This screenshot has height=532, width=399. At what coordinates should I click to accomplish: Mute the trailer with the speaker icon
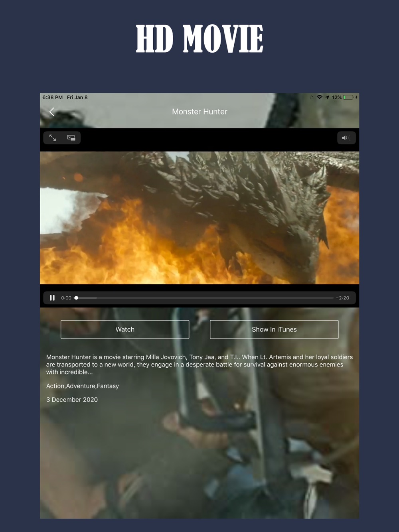pyautogui.click(x=346, y=138)
